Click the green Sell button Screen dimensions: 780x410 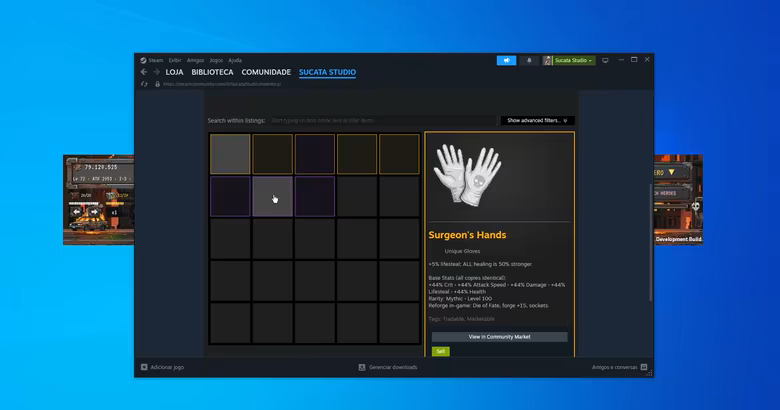[x=441, y=351]
